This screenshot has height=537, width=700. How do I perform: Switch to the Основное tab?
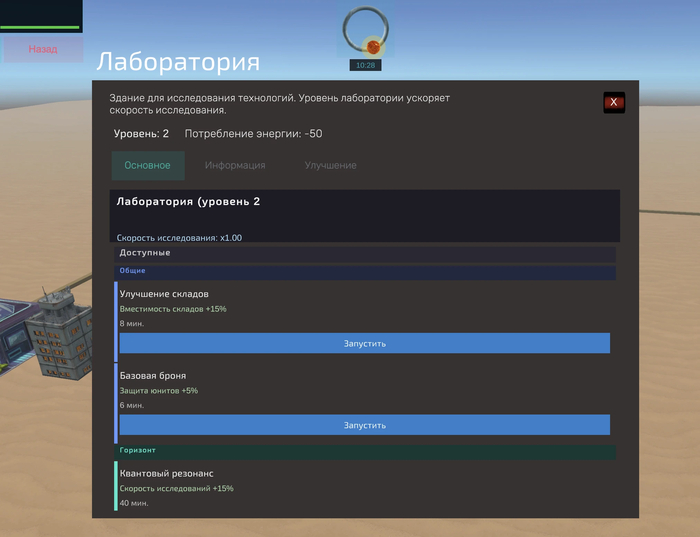[148, 165]
